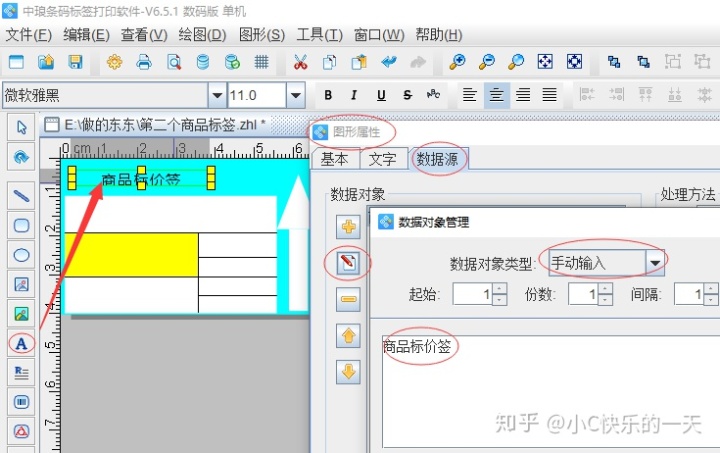
Task: Click the 商品标价签 text area
Action: pos(551,391)
